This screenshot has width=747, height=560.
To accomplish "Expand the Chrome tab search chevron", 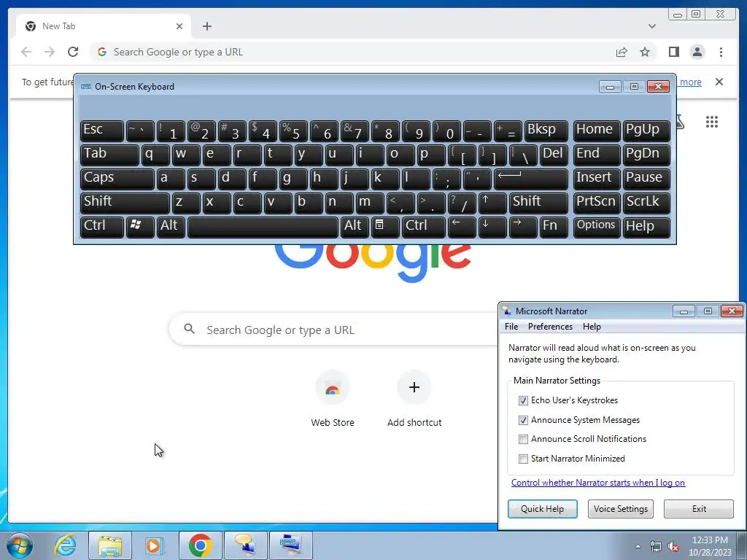I will [651, 26].
